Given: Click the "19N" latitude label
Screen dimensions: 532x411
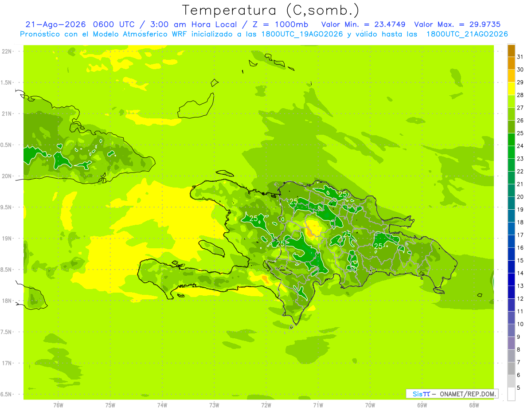Looking at the screenshot, I should point(7,239).
